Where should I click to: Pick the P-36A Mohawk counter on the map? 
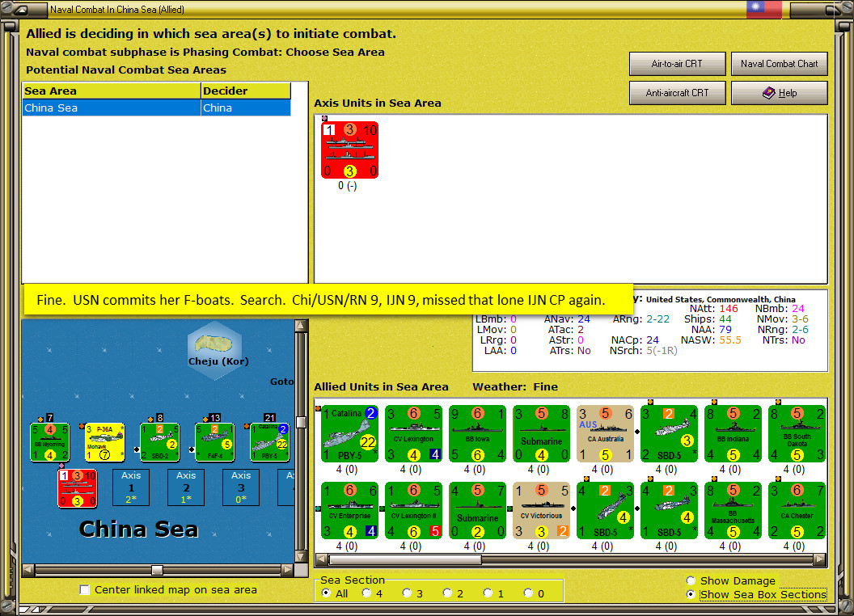click(105, 442)
